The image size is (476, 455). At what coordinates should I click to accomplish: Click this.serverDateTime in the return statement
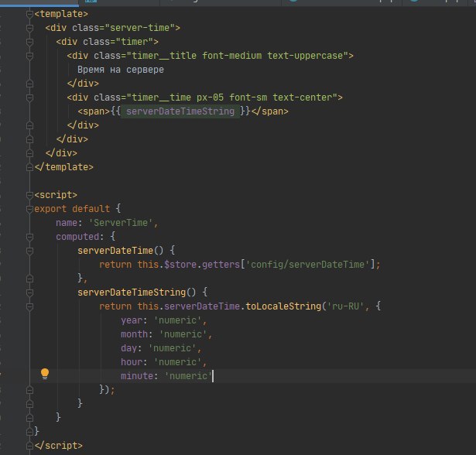(188, 306)
